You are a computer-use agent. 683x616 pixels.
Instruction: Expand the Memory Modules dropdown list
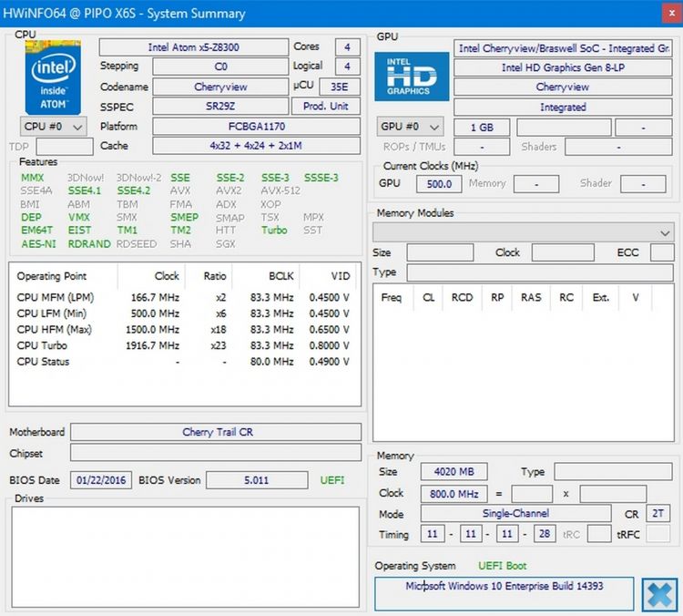(x=665, y=232)
